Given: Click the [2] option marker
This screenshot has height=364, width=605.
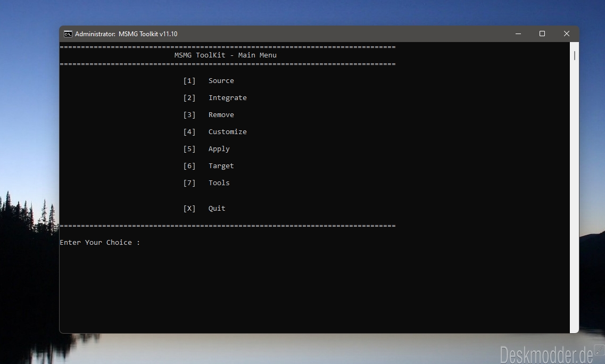Looking at the screenshot, I should pos(189,98).
